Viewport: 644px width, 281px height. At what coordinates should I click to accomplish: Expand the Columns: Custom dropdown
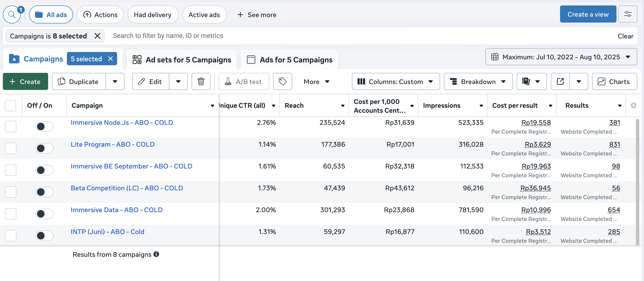click(x=396, y=81)
